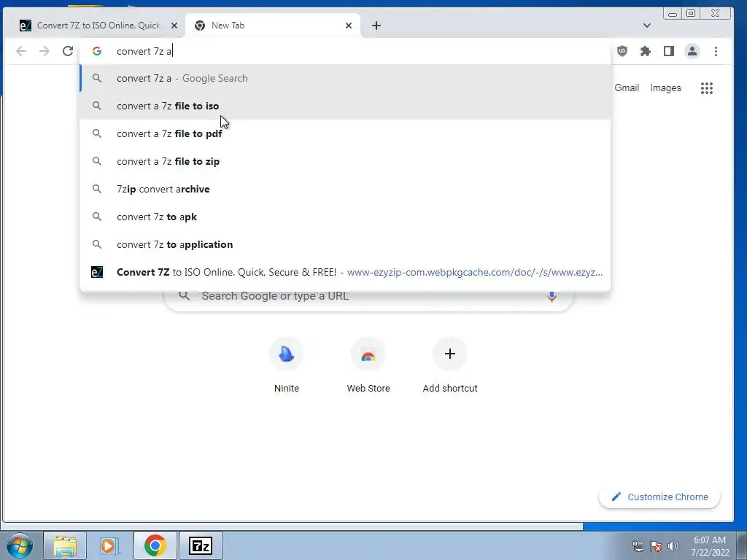Screen dimensions: 747x560
Task: Open the 7-Zip taskbar icon
Action: (x=200, y=545)
